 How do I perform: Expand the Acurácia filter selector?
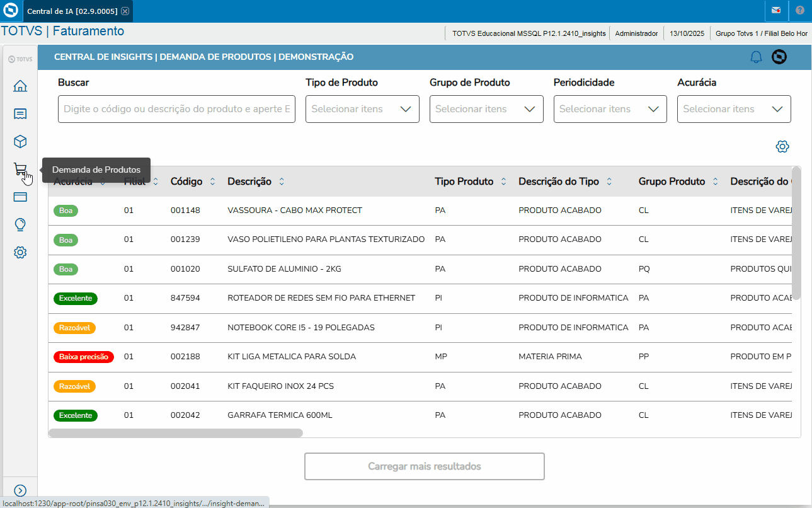coord(734,108)
